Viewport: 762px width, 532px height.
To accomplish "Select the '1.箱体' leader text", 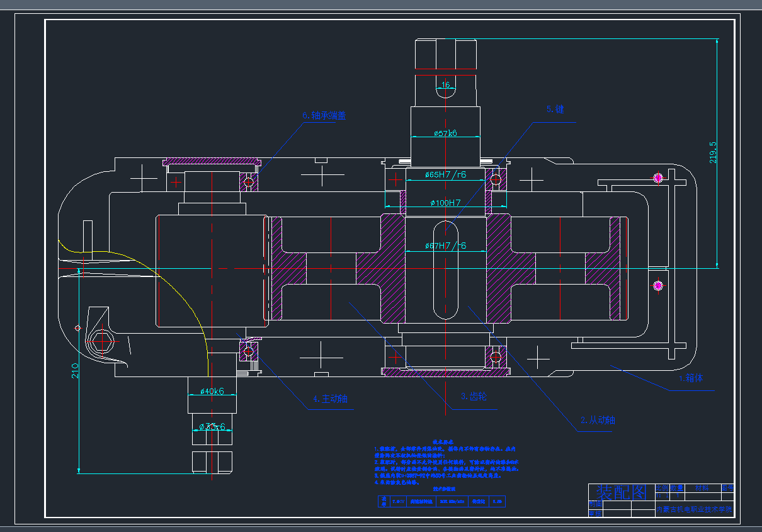I will pyautogui.click(x=690, y=378).
